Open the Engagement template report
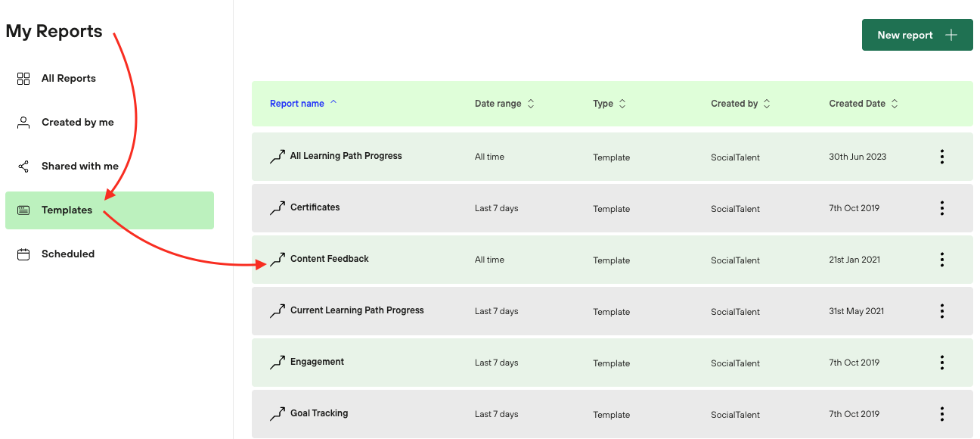Image resolution: width=980 pixels, height=439 pixels. pos(317,362)
